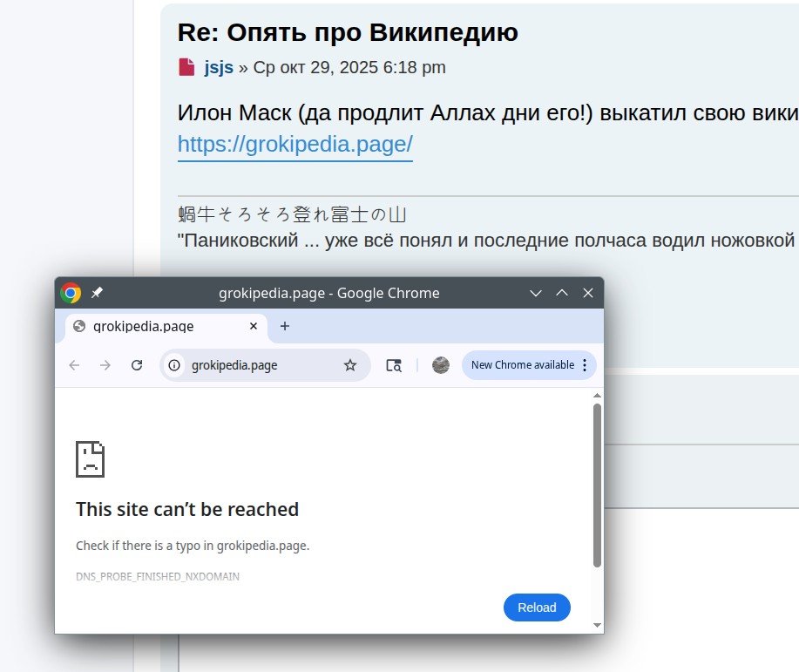Click the back navigation arrow in Chrome
The width and height of the screenshot is (799, 672).
(x=74, y=365)
